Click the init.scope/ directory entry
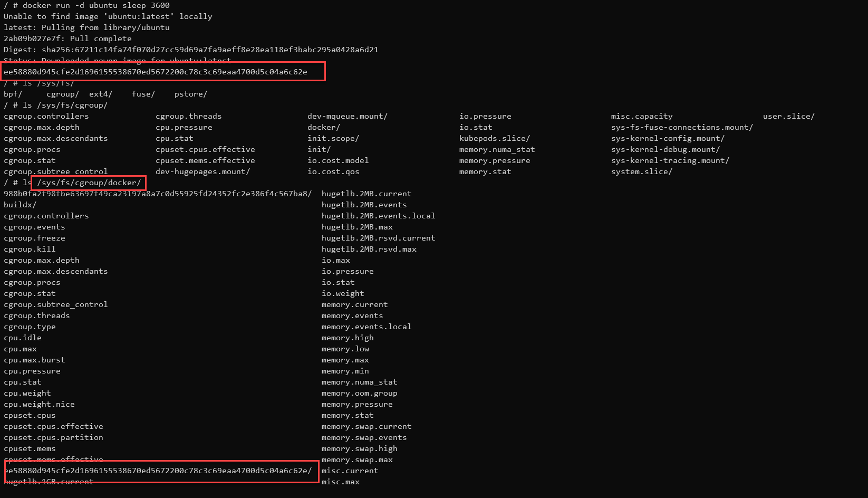 pos(333,138)
